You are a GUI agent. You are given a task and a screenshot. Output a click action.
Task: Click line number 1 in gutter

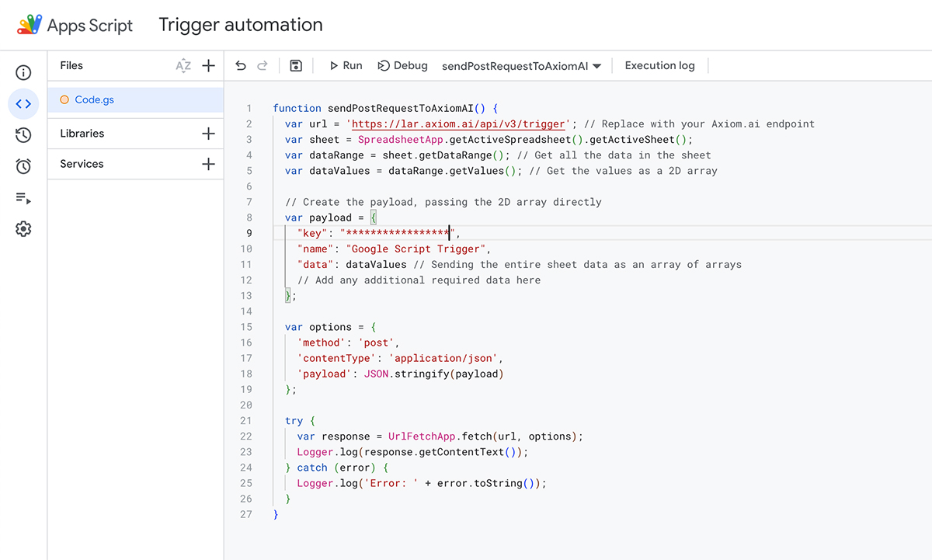coord(249,109)
